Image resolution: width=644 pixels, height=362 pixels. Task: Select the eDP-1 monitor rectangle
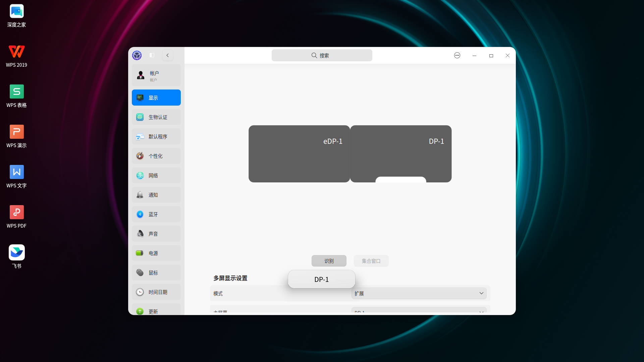coord(299,154)
